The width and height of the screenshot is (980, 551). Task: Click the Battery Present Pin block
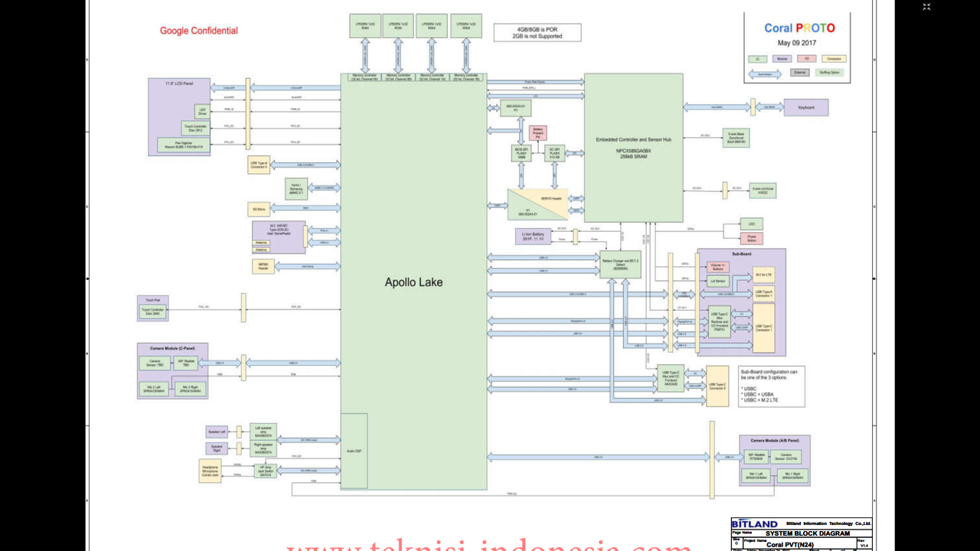point(538,133)
